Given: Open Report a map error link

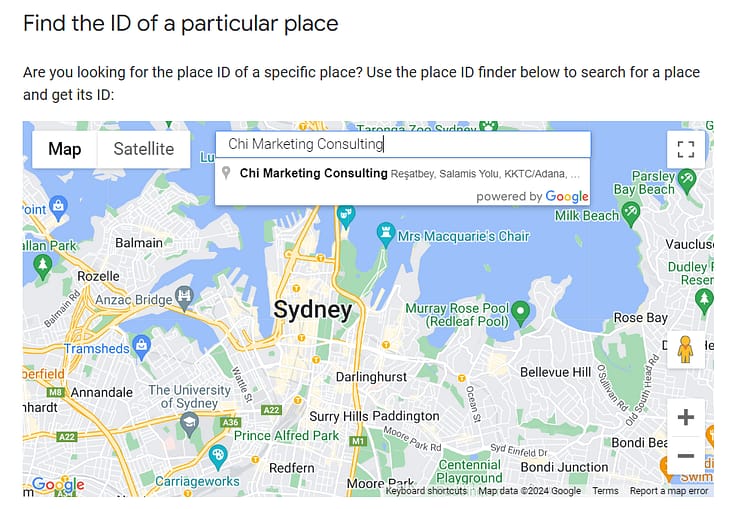Looking at the screenshot, I should 669,491.
